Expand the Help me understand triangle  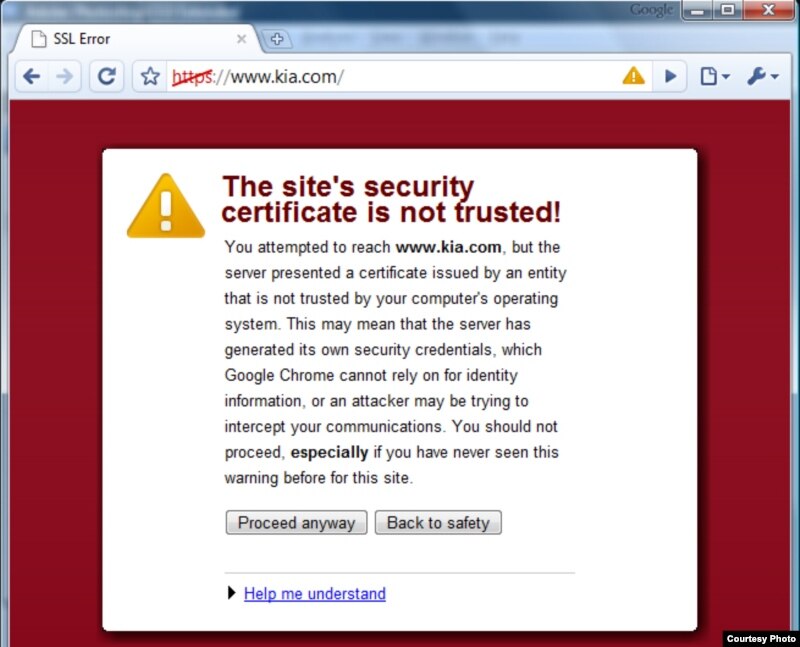pyautogui.click(x=232, y=592)
